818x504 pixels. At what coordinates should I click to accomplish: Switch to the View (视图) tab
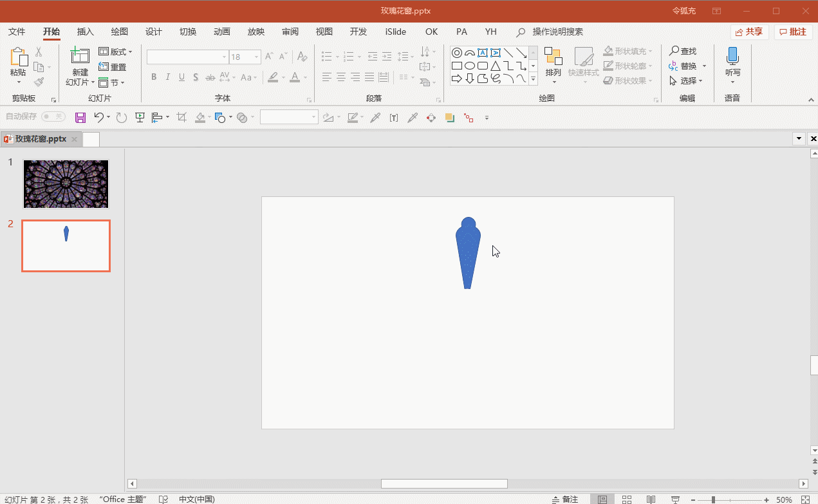[324, 32]
